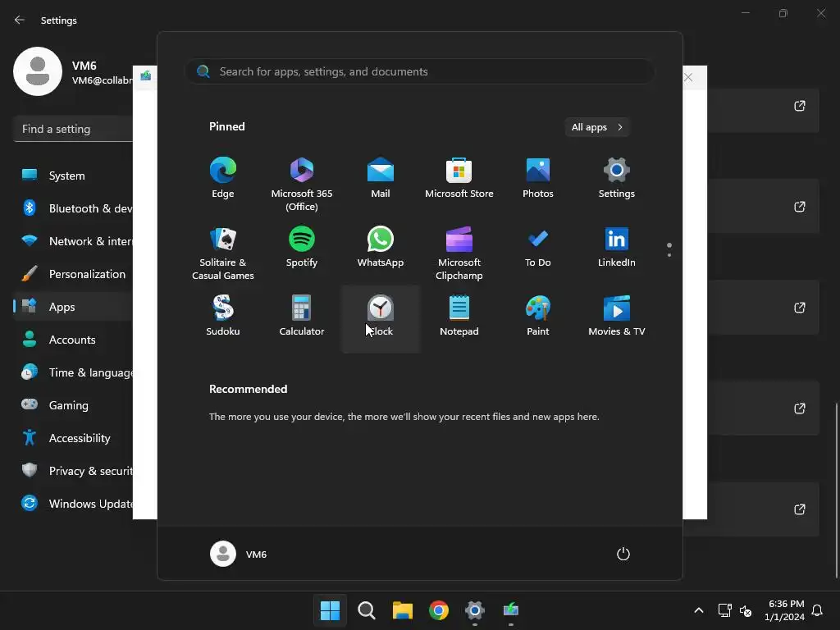Go to next page of pinned apps

[669, 254]
